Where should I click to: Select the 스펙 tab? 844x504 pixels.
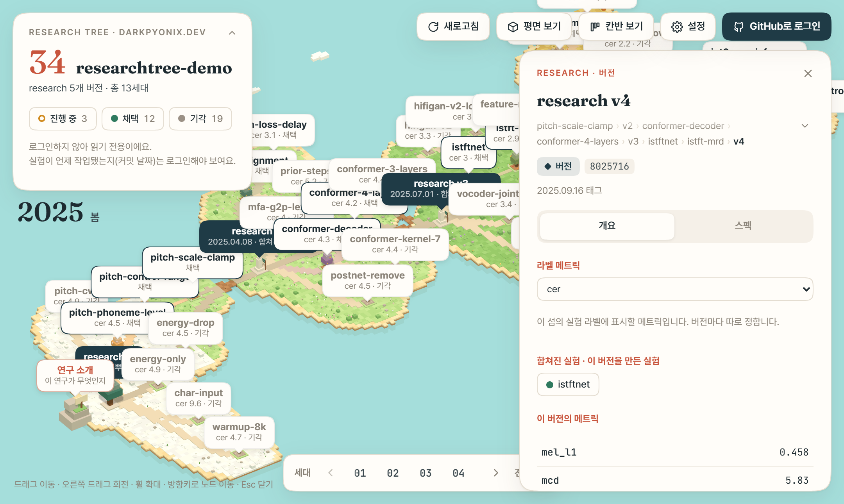743,226
